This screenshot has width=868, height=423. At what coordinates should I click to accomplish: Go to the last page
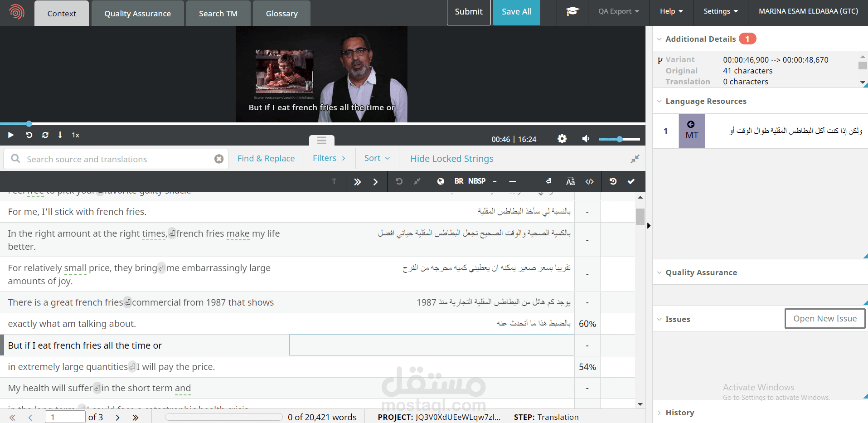(x=135, y=417)
